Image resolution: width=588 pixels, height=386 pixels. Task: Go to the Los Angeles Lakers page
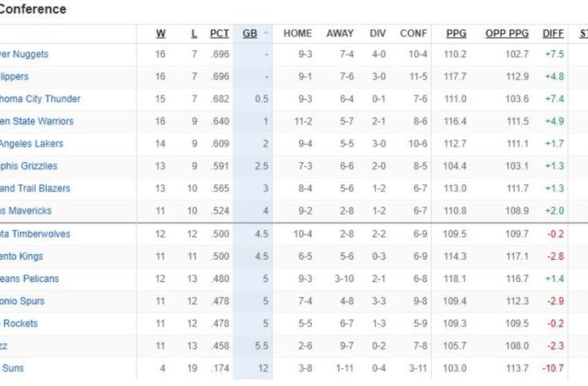pos(32,144)
